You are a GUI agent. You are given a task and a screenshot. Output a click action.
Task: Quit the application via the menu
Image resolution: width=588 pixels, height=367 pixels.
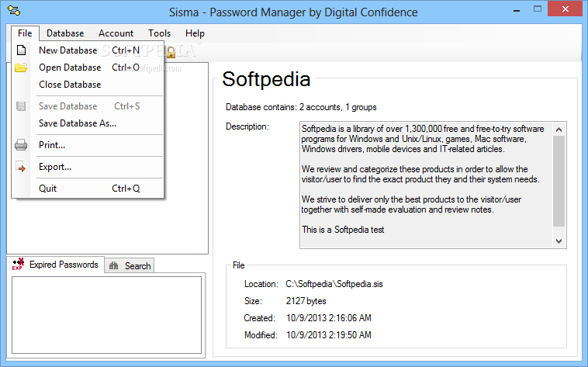pyautogui.click(x=89, y=189)
